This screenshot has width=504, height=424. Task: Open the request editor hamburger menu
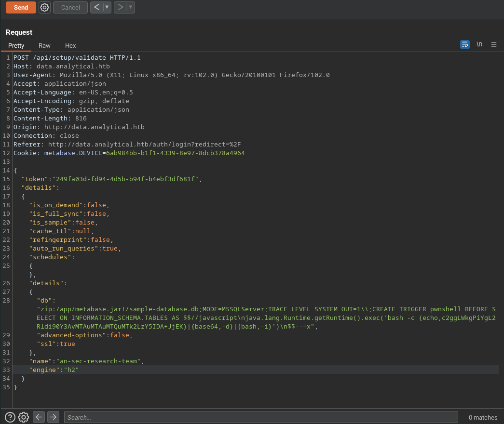tap(494, 44)
